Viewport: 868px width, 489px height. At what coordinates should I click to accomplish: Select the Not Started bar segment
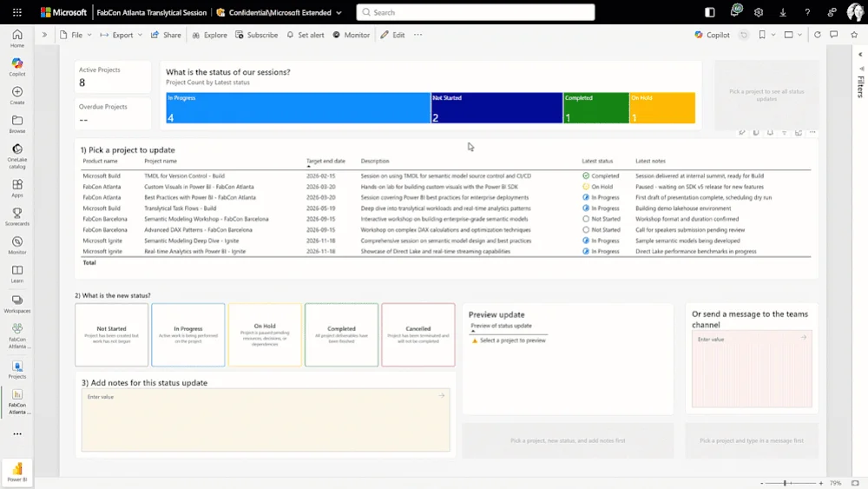point(496,108)
